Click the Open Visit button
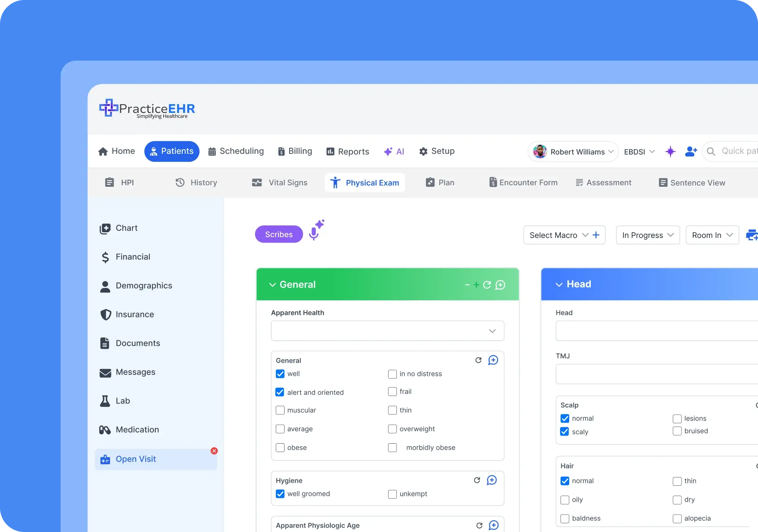 click(x=135, y=459)
